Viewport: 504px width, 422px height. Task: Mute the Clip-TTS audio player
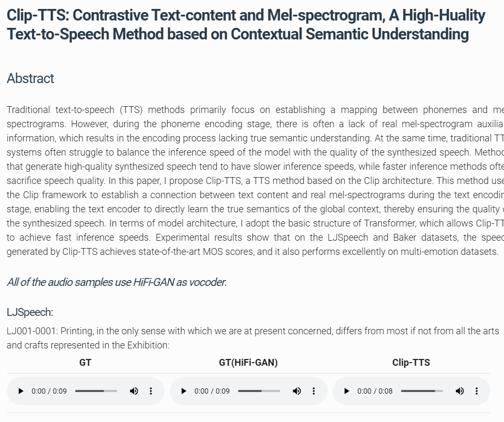[x=460, y=391]
